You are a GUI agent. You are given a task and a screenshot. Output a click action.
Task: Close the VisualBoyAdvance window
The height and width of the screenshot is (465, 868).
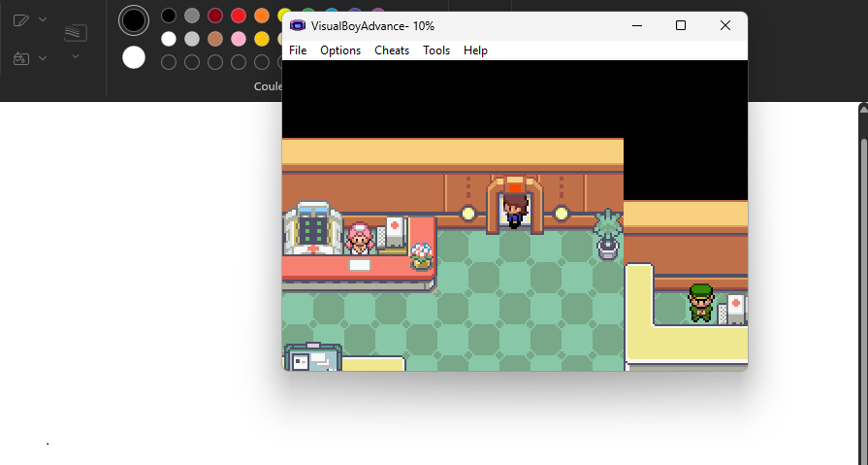725,25
